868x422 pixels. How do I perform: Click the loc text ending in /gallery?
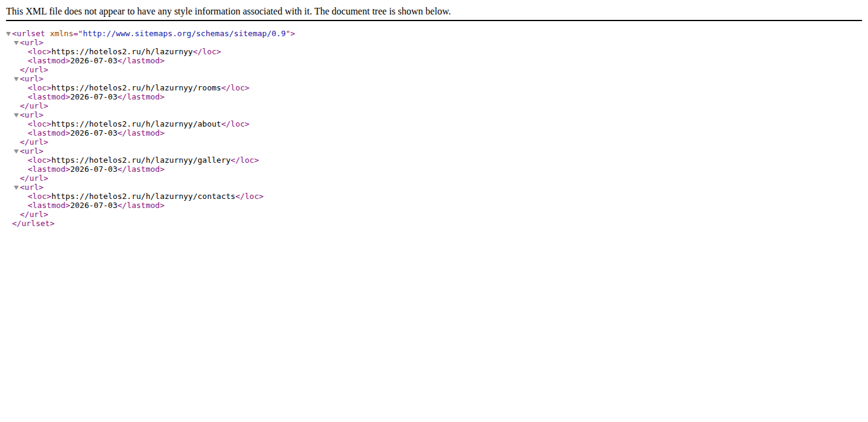pos(141,160)
